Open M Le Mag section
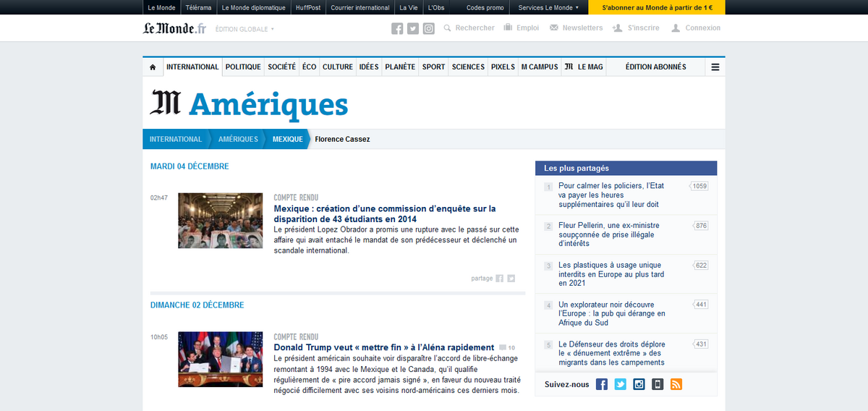Viewport: 868px width, 411px height. click(584, 67)
